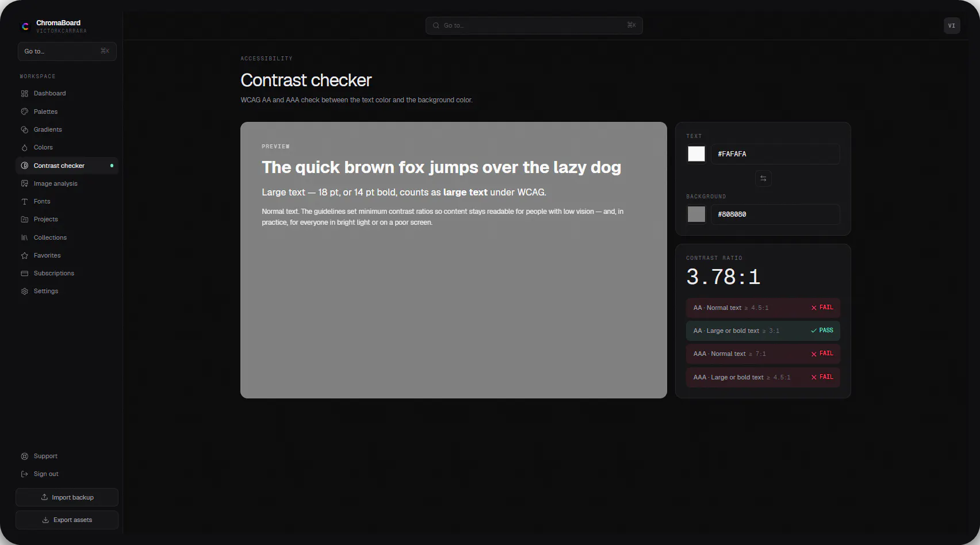Viewport: 980px width, 545px height.
Task: Click the Projects folder icon
Action: click(x=24, y=219)
